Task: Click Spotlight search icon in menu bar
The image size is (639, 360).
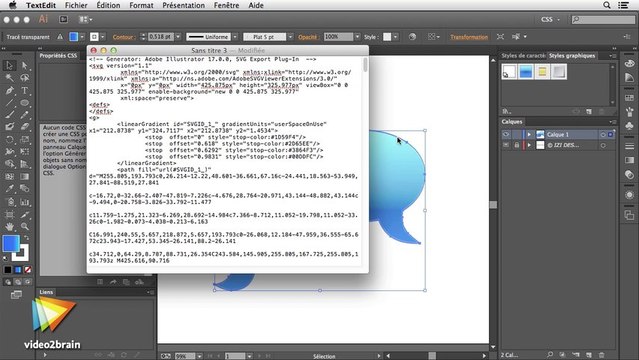Action: pyautogui.click(x=606, y=5)
